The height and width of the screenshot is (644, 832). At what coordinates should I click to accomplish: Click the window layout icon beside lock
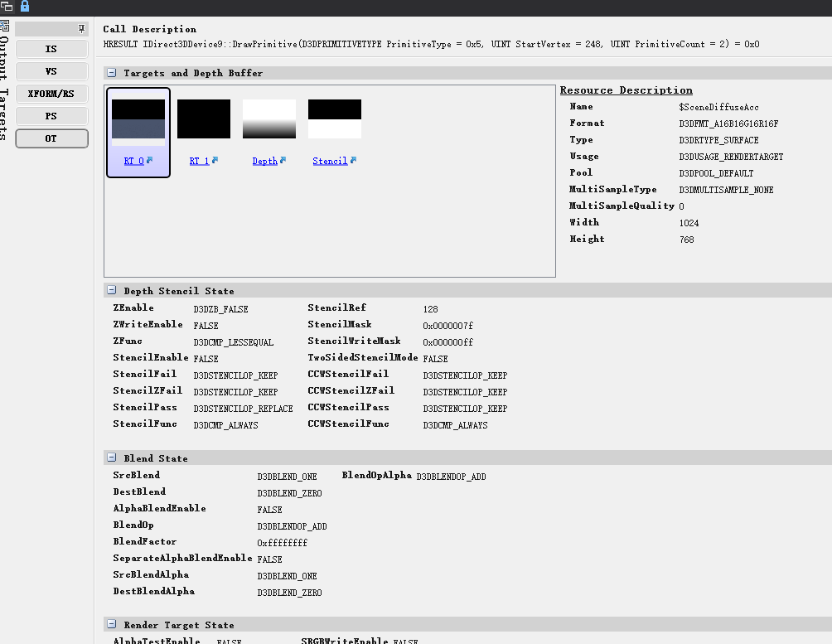click(x=7, y=7)
